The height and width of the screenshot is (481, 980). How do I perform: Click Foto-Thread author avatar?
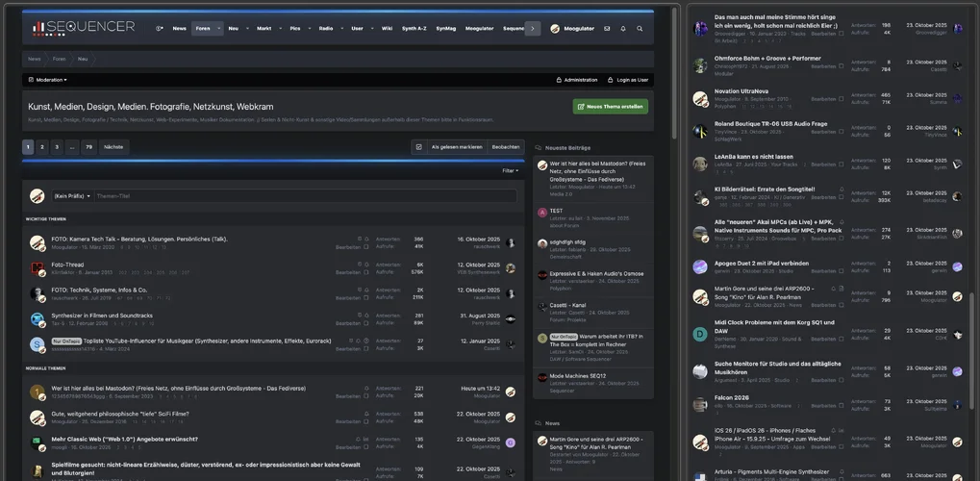[x=37, y=268]
